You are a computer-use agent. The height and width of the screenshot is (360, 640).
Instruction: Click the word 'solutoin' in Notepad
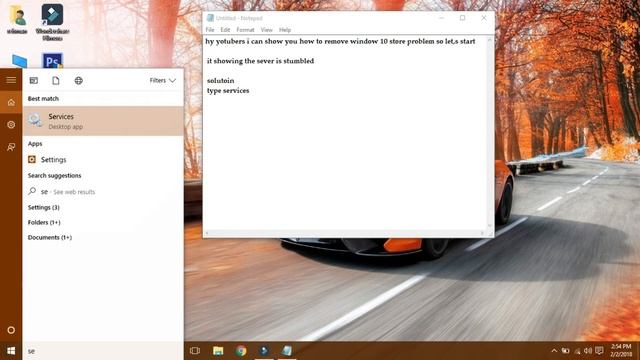coord(220,80)
